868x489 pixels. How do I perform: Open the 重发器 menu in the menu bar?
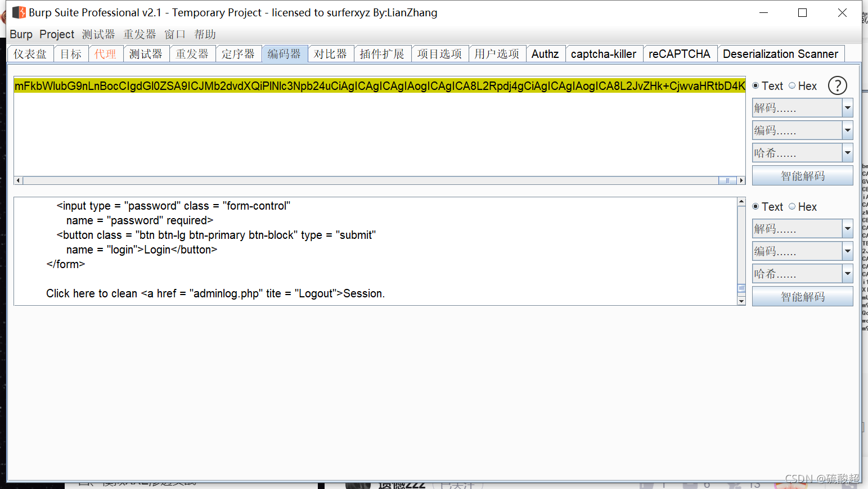pos(140,34)
